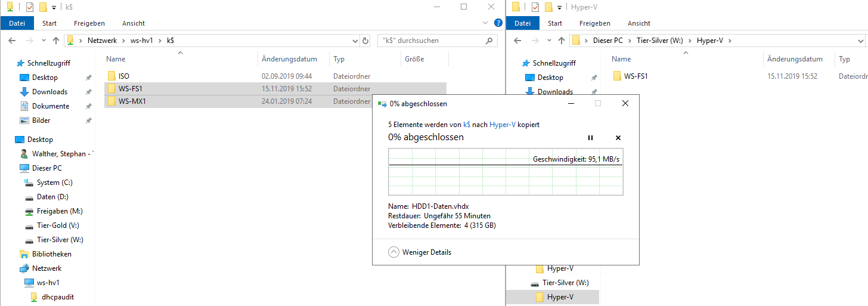Open address bar dropdown in Hyper-V window
Screen dimensions: 868x306
860,41
